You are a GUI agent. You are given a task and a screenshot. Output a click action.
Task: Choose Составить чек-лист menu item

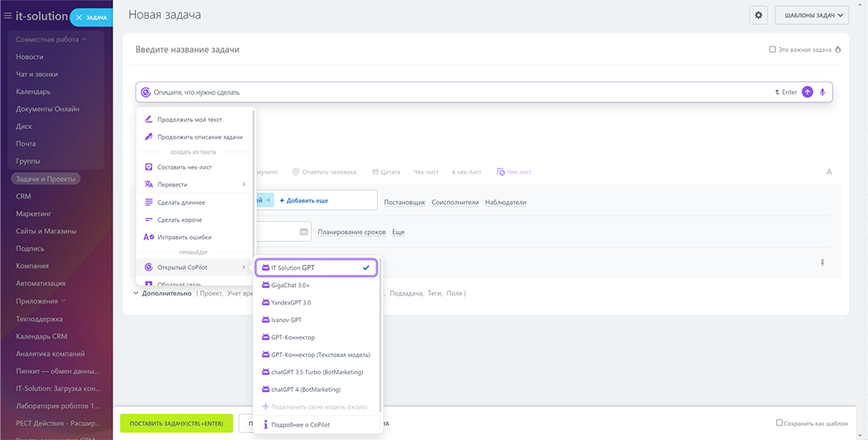184,167
